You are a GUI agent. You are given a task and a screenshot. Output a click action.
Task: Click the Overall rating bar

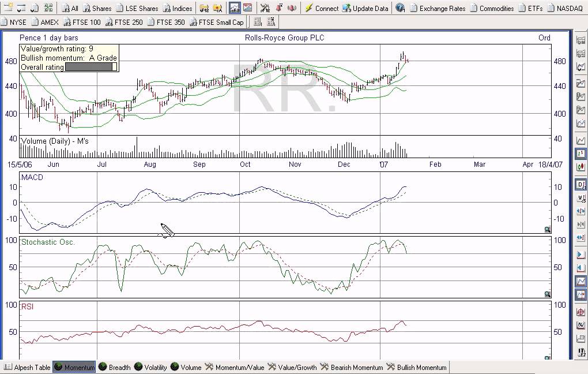[x=91, y=67]
